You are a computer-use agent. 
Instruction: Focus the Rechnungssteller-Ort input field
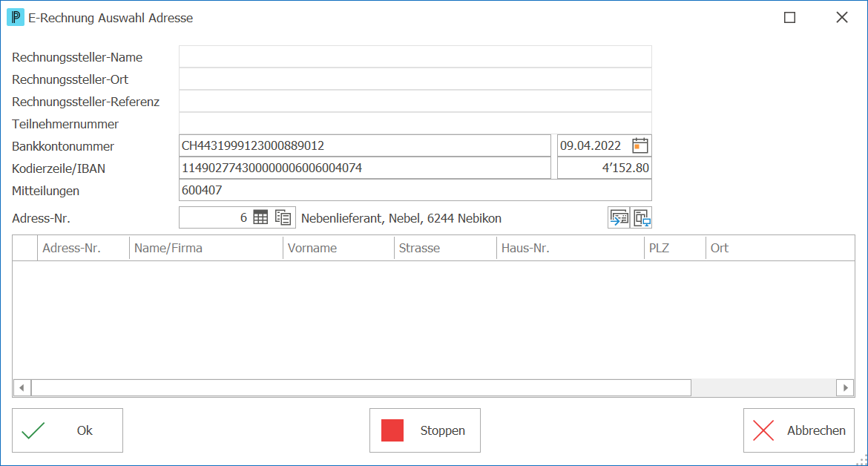pos(415,79)
